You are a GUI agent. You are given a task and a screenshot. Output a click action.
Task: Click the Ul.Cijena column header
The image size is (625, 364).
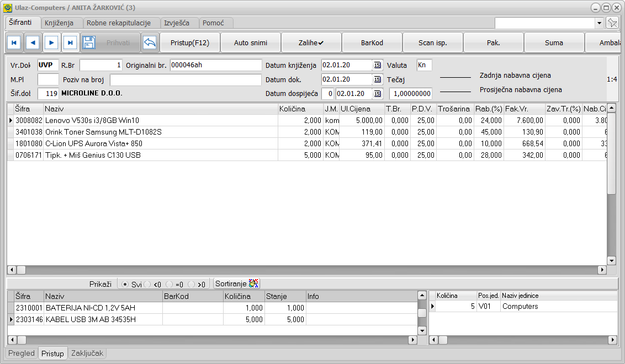[x=362, y=109]
